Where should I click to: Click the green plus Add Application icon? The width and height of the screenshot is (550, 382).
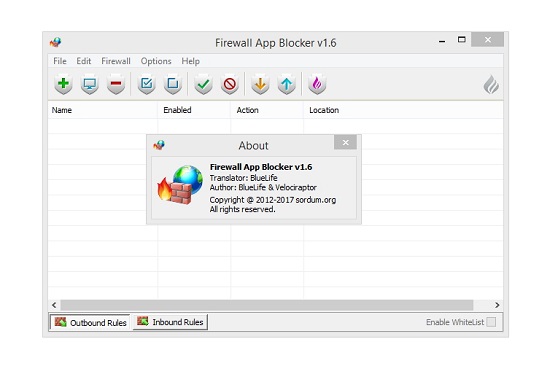[63, 84]
